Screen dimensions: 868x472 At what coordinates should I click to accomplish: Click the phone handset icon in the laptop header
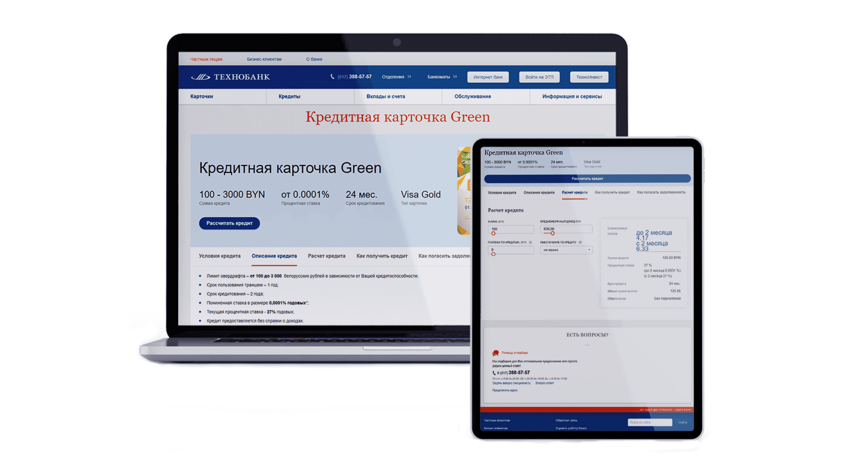pyautogui.click(x=332, y=77)
